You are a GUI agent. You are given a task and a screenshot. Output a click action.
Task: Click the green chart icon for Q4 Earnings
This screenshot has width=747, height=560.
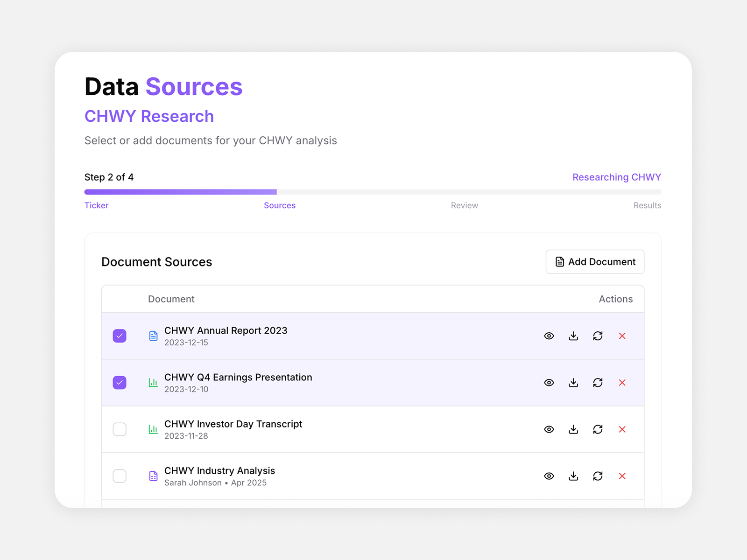(x=153, y=383)
